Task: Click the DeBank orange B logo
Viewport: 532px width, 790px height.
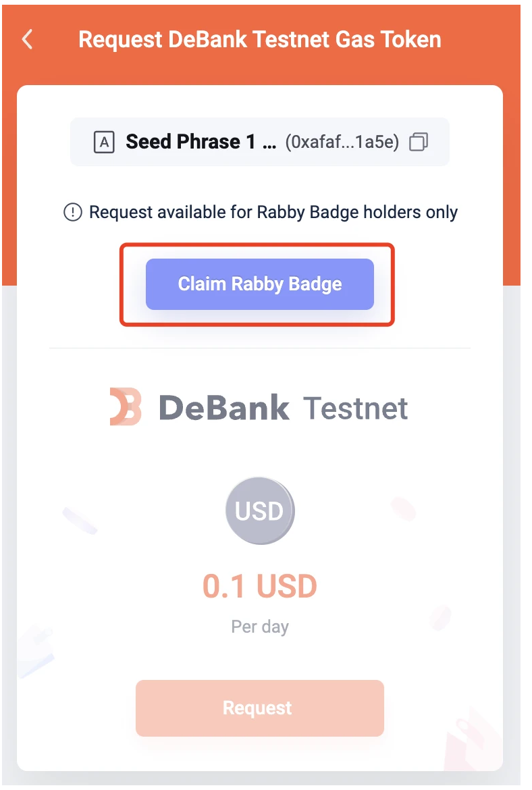Action: pyautogui.click(x=126, y=406)
